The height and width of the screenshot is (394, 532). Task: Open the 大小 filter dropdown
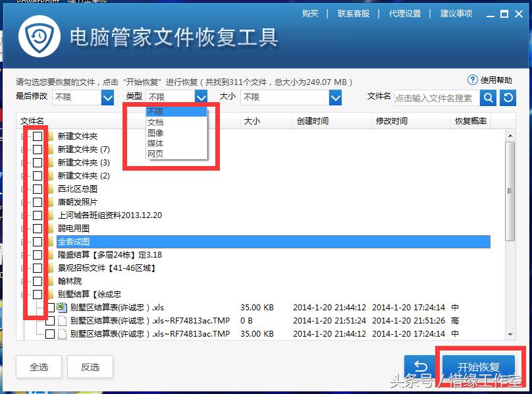(335, 96)
